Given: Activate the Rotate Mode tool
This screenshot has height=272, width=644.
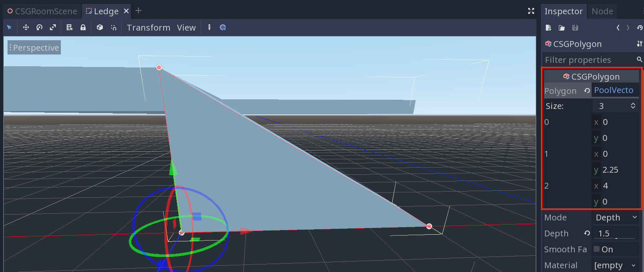Looking at the screenshot, I should (x=39, y=28).
